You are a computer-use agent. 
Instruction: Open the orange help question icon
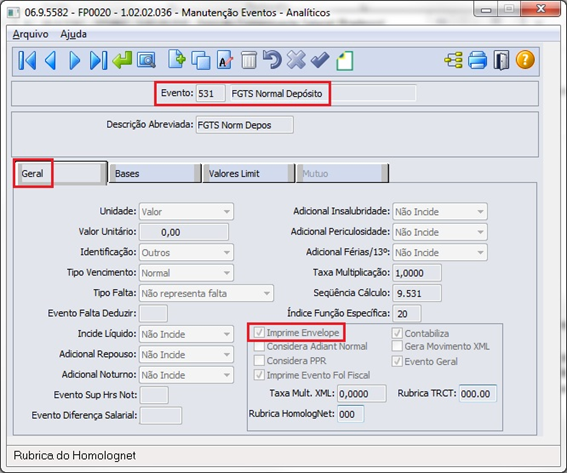525,60
